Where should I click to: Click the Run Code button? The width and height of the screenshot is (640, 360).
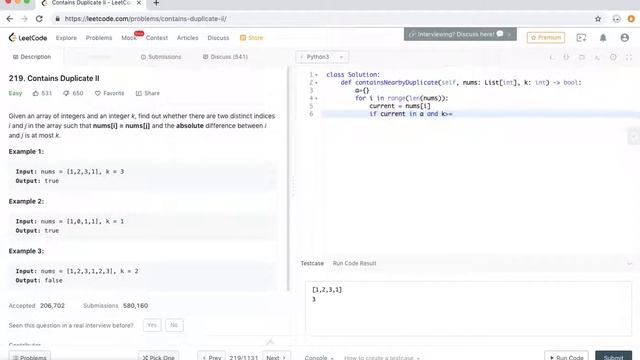click(x=567, y=356)
